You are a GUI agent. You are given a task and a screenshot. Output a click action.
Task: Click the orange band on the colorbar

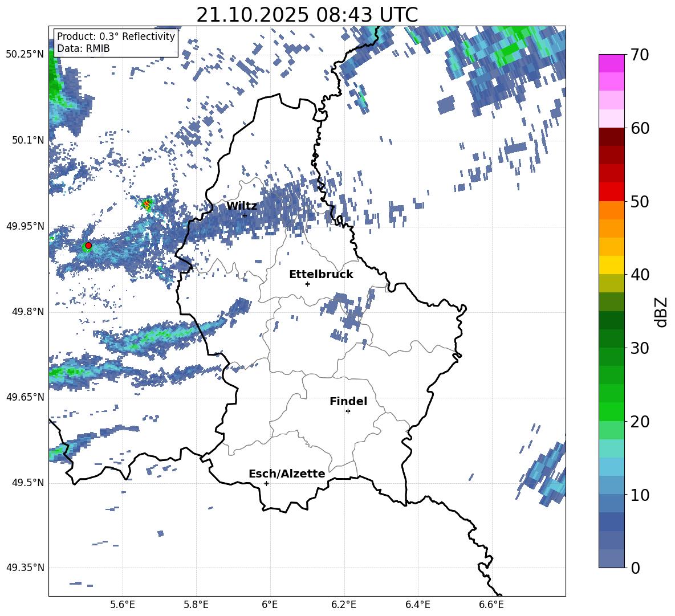(611, 210)
